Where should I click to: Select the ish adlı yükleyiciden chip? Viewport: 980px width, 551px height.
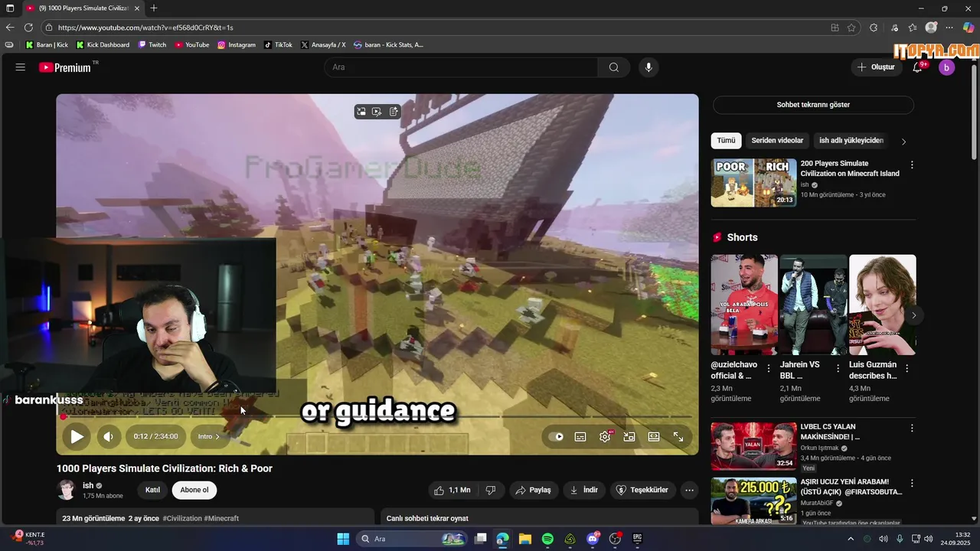point(851,141)
